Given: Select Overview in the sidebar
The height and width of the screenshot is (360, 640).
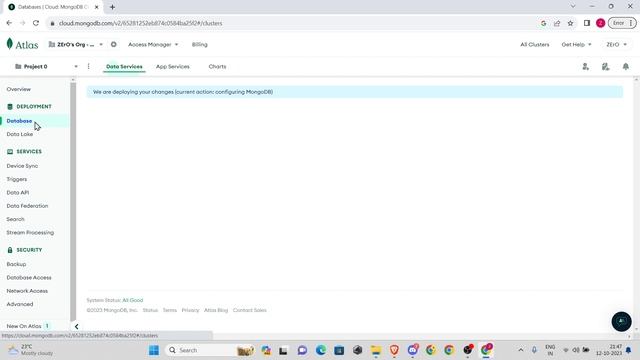Looking at the screenshot, I should pos(18,89).
